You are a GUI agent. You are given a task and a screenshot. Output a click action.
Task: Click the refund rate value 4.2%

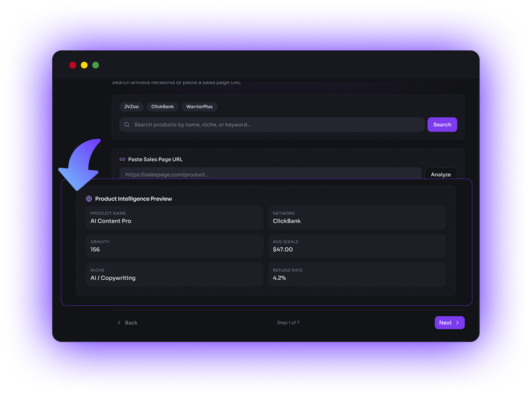pyautogui.click(x=279, y=278)
